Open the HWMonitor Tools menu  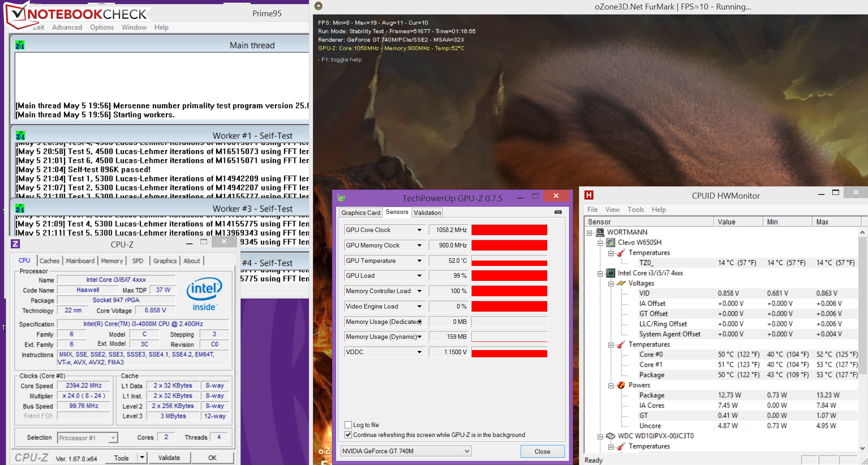636,209
